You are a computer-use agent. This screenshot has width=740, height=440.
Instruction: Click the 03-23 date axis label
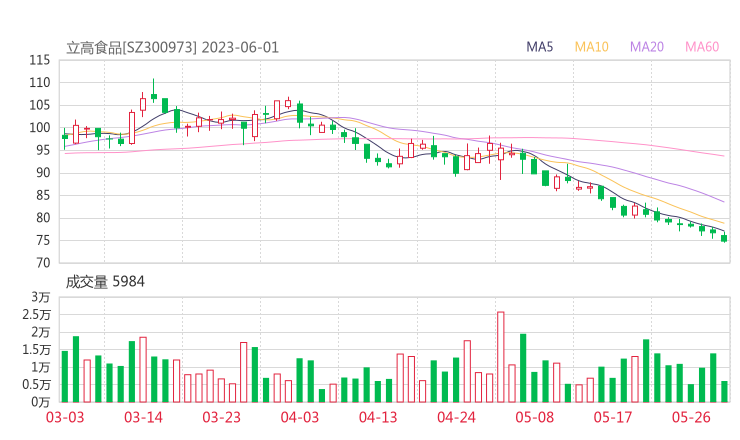tap(221, 417)
